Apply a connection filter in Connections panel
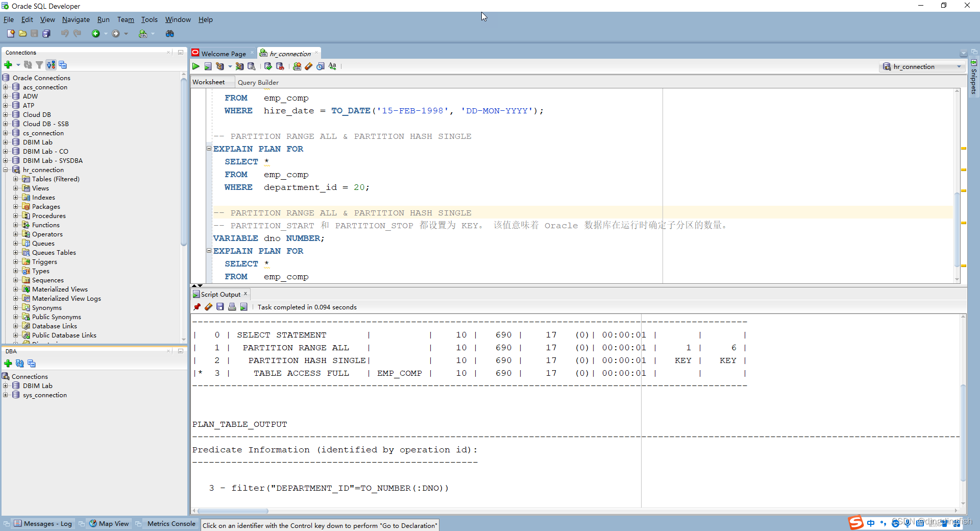Screen dimensions: 980x531 [39, 65]
